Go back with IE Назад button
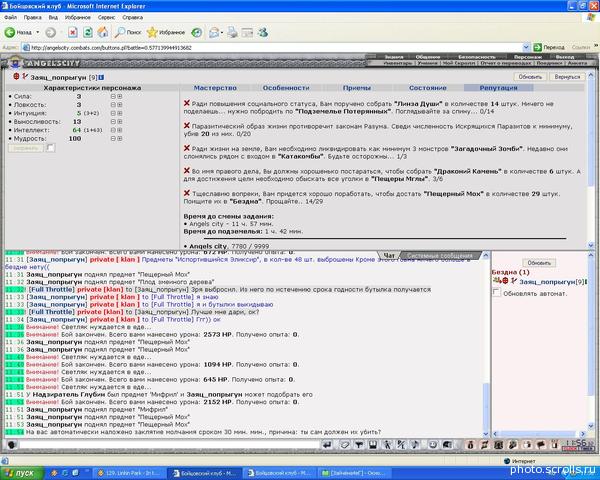Screen dimensions: 600x480 click(x=18, y=33)
